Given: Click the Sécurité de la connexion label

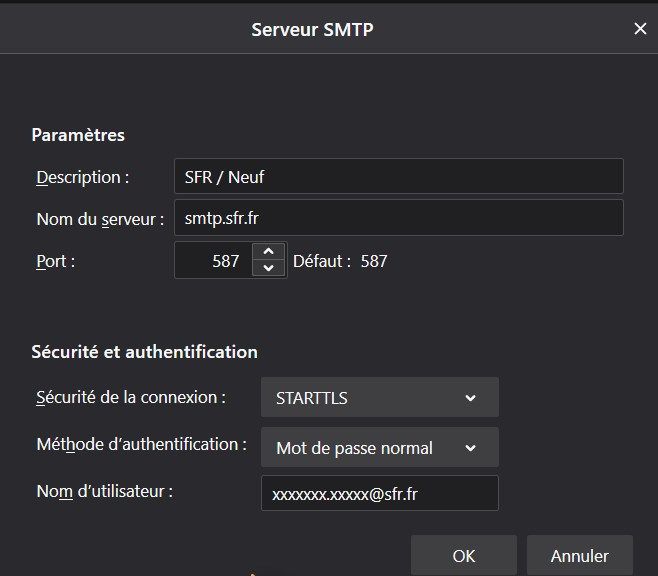Looking at the screenshot, I should point(130,397).
